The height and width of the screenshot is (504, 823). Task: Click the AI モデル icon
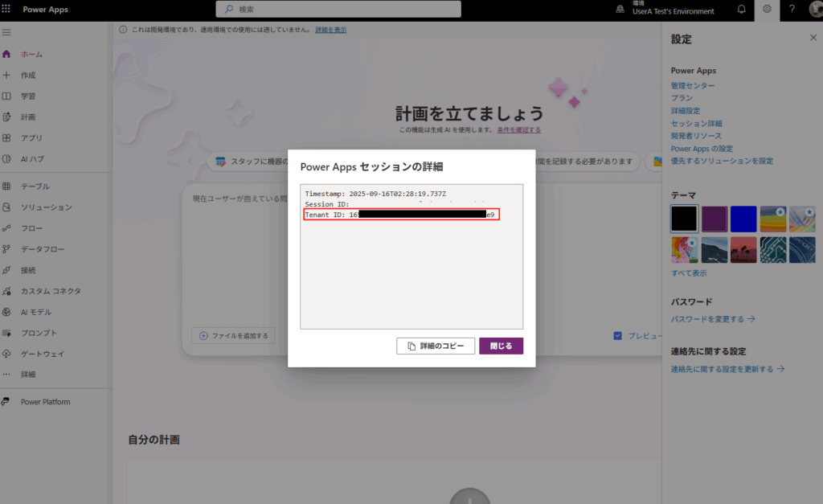point(6,312)
